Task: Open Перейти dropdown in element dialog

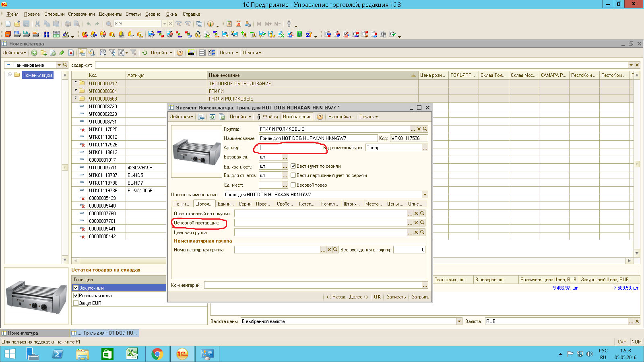Action: (x=240, y=117)
